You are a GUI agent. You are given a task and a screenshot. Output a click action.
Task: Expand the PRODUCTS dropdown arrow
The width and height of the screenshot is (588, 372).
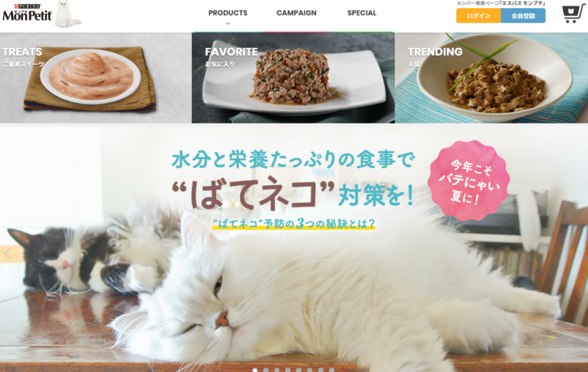tap(228, 24)
